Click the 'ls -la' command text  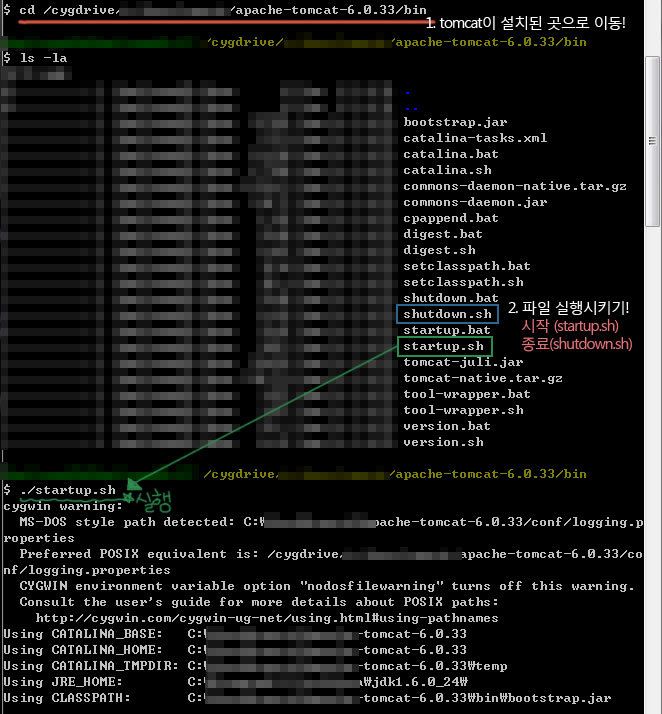[x=43, y=58]
